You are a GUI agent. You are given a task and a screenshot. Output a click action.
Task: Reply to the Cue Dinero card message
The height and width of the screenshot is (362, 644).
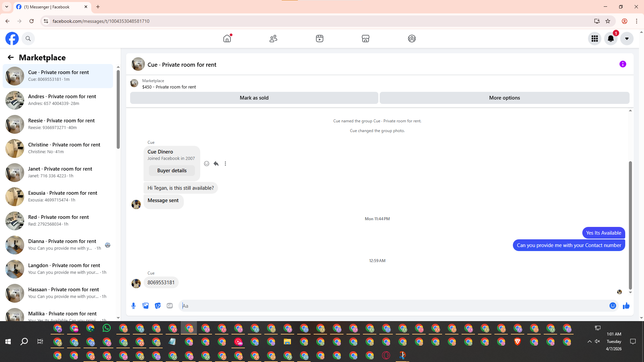click(x=216, y=164)
